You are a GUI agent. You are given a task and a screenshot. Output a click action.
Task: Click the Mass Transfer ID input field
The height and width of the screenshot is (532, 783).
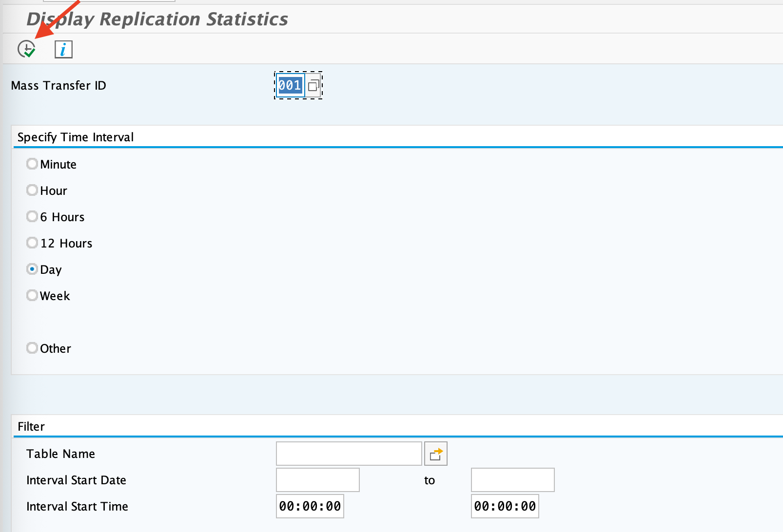click(x=290, y=85)
